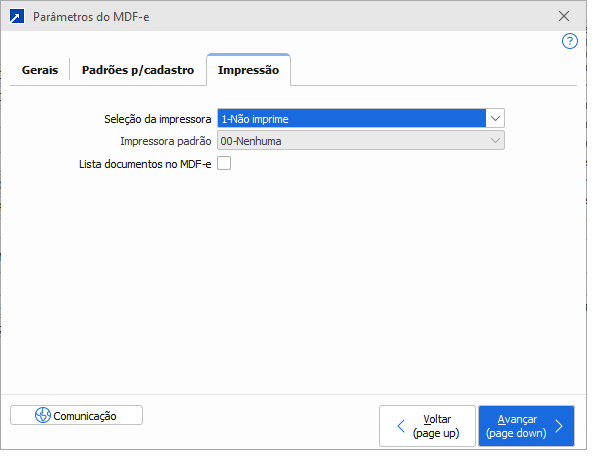
Task: Expand the Seleção da impressora dropdown arrow
Action: 495,119
